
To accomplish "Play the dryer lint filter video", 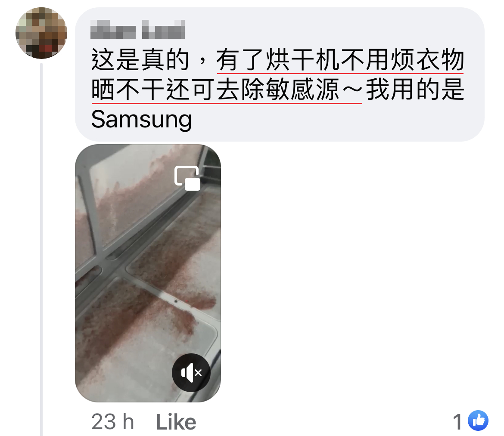I will tap(148, 273).
